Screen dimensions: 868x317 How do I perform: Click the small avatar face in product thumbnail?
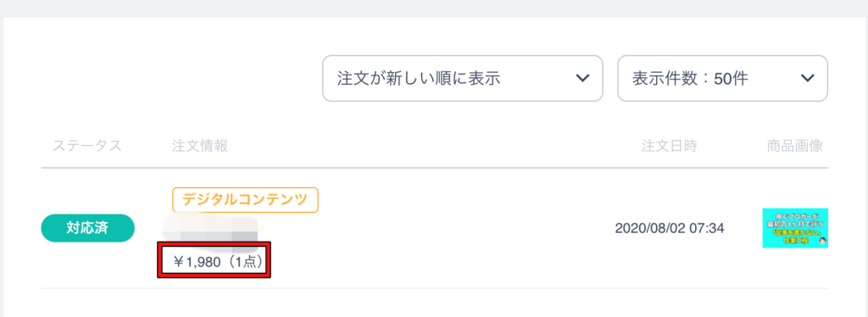pos(821,242)
